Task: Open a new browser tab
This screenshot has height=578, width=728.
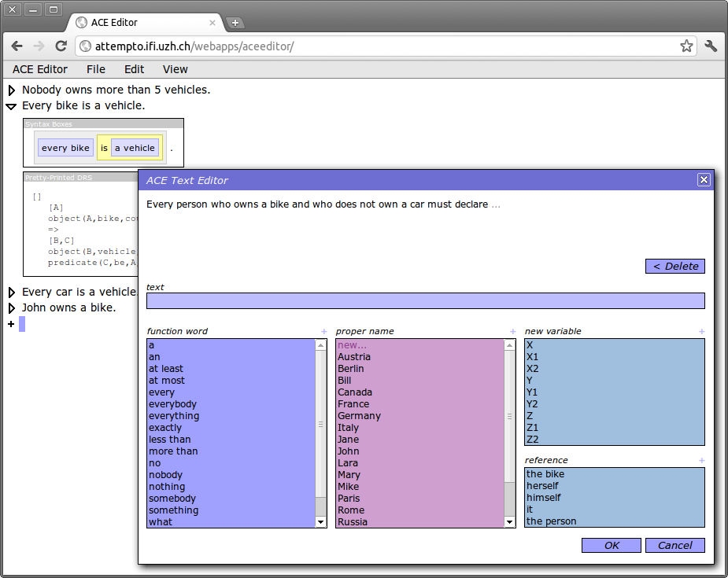Action: click(235, 23)
